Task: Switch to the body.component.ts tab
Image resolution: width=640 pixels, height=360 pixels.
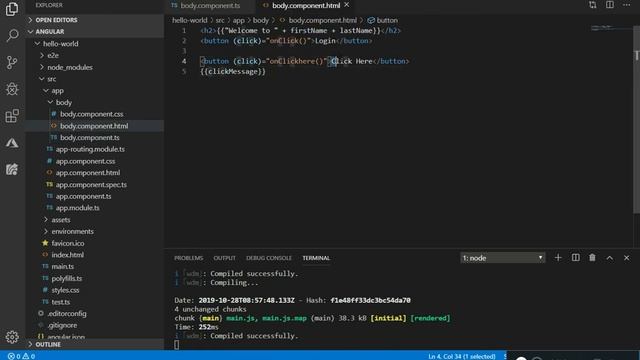Action: click(210, 5)
